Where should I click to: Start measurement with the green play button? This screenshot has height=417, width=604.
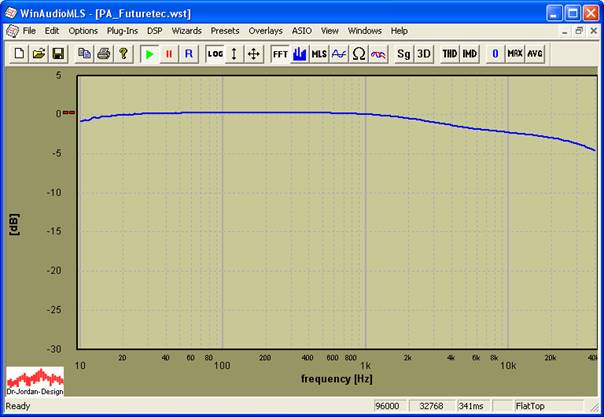pyautogui.click(x=149, y=54)
